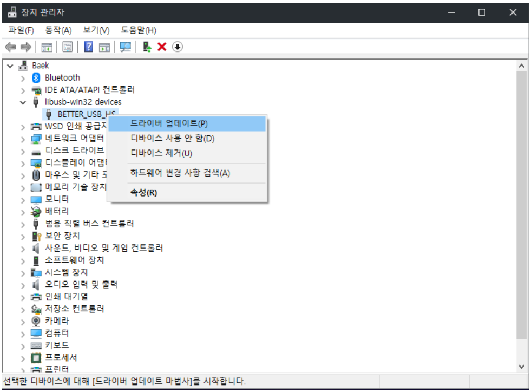Viewport: 532px width, 392px height.
Task: Click the scan for hardware changes monitor icon
Action: [125, 47]
